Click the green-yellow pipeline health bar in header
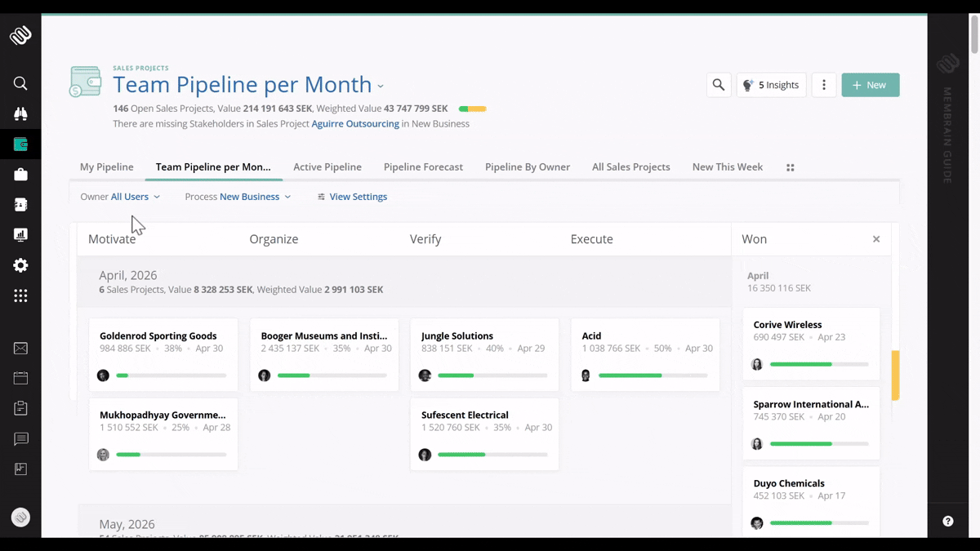This screenshot has height=551, width=980. [472, 109]
